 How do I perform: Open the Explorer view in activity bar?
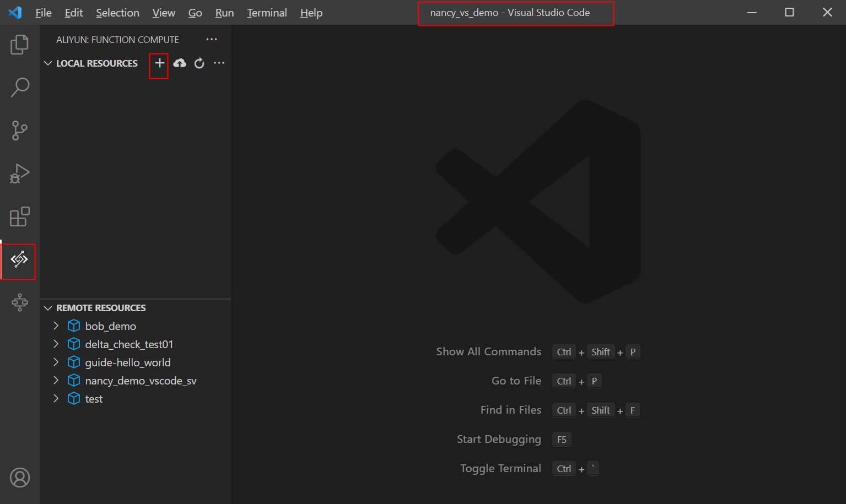(x=20, y=45)
